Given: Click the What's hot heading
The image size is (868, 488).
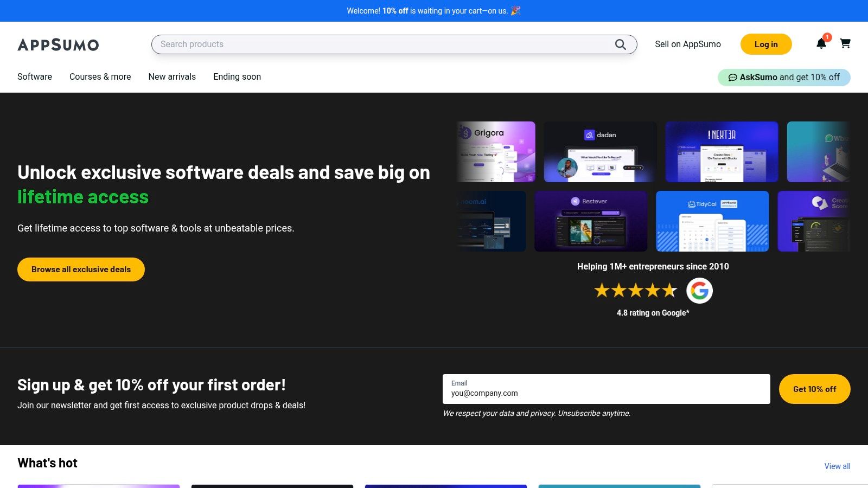Looking at the screenshot, I should pos(48,463).
